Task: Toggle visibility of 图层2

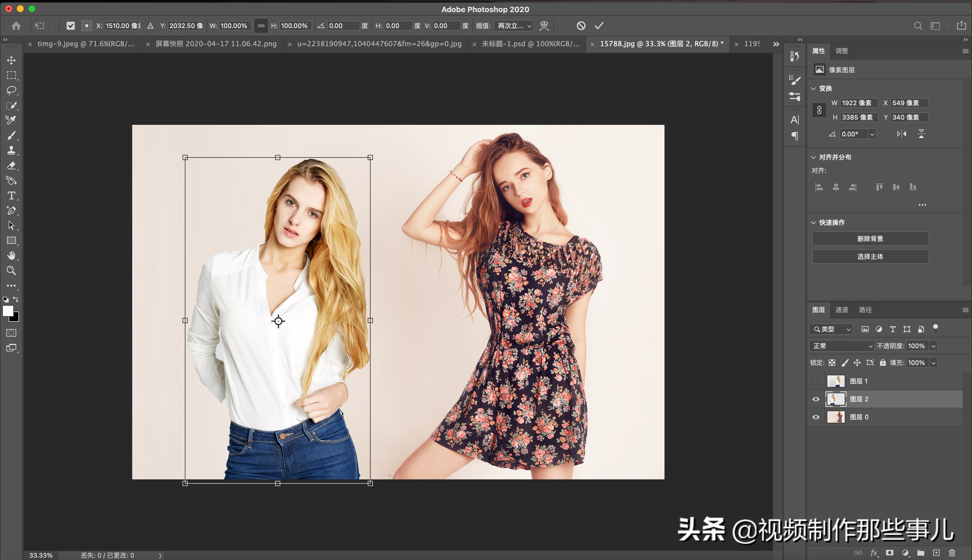Action: tap(816, 399)
